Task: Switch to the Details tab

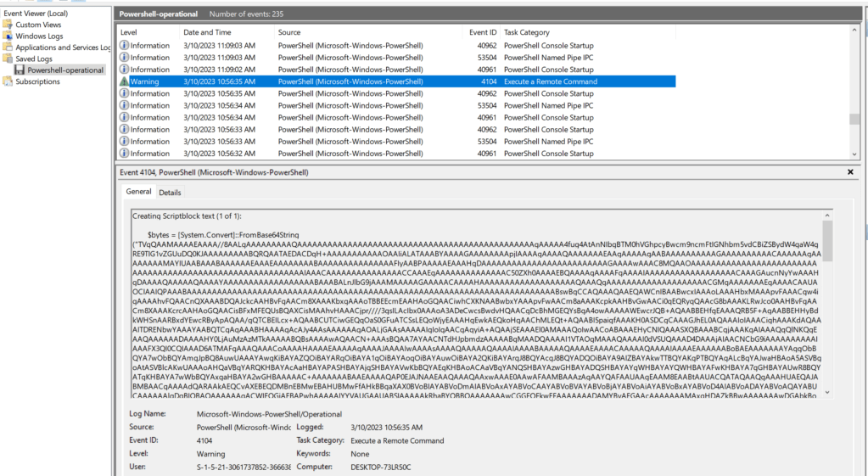Action: click(170, 193)
